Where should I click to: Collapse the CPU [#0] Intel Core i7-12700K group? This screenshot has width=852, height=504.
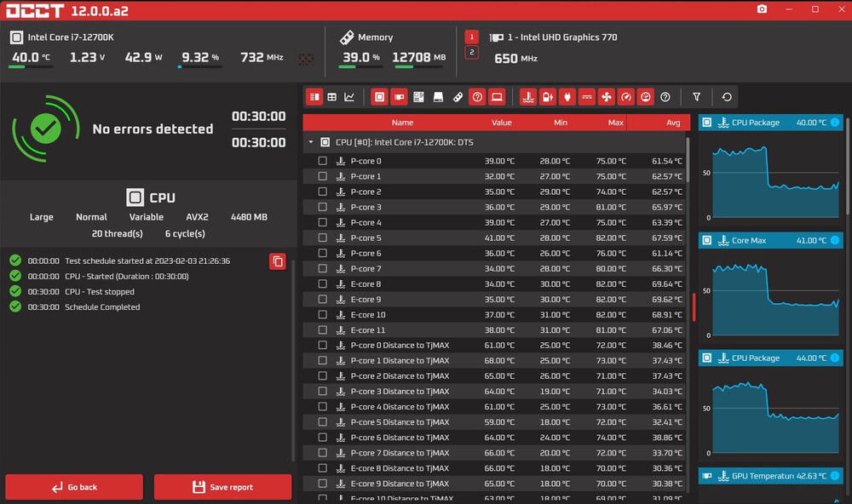pyautogui.click(x=311, y=142)
